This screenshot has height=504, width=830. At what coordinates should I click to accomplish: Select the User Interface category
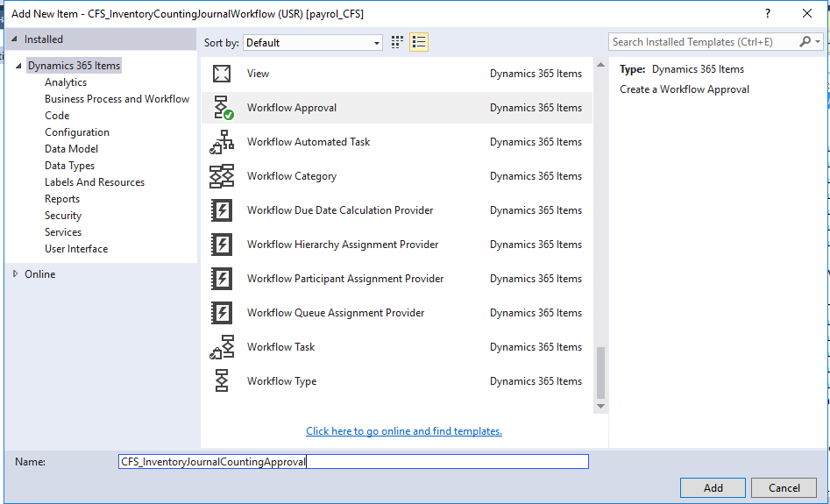(76, 249)
